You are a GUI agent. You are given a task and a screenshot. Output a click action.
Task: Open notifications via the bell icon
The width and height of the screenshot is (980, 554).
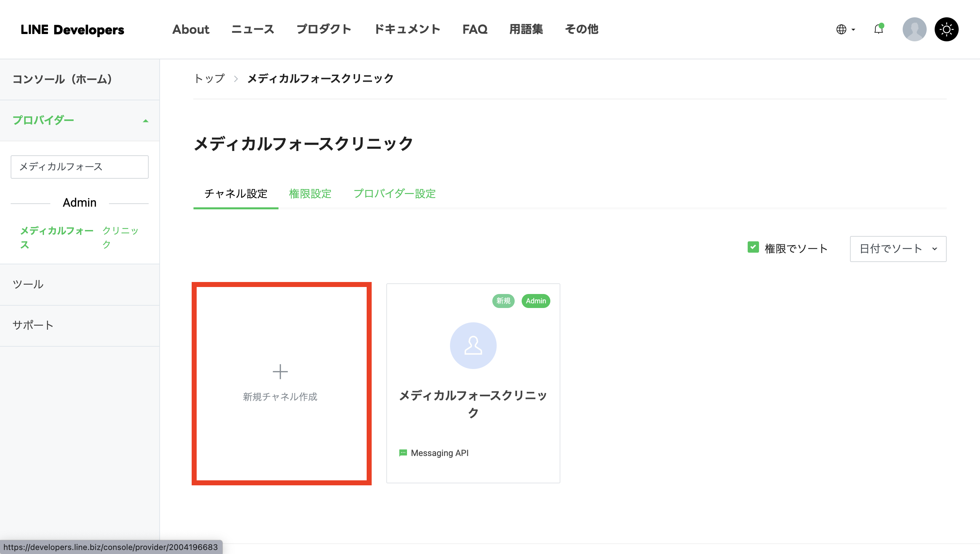click(878, 29)
